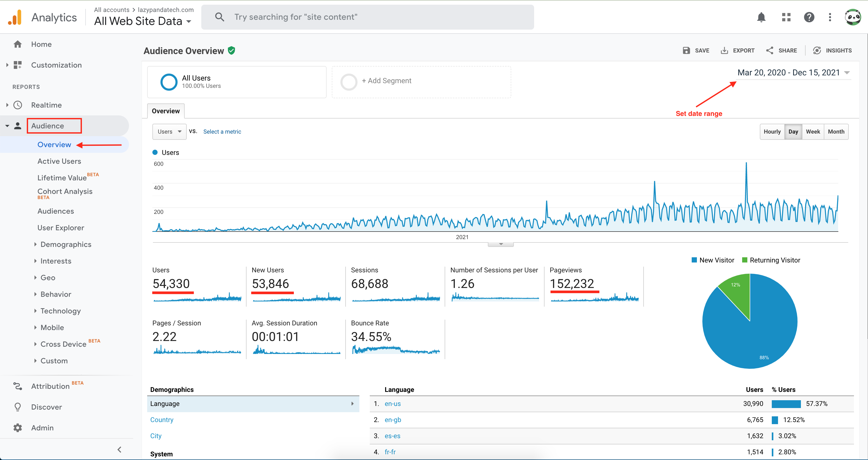Click the Share icon
868x460 pixels.
[770, 50]
